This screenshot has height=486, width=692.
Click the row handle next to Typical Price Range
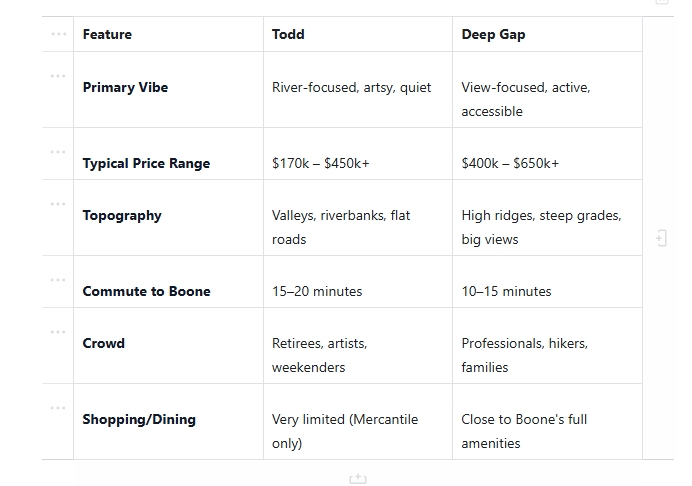click(x=58, y=152)
